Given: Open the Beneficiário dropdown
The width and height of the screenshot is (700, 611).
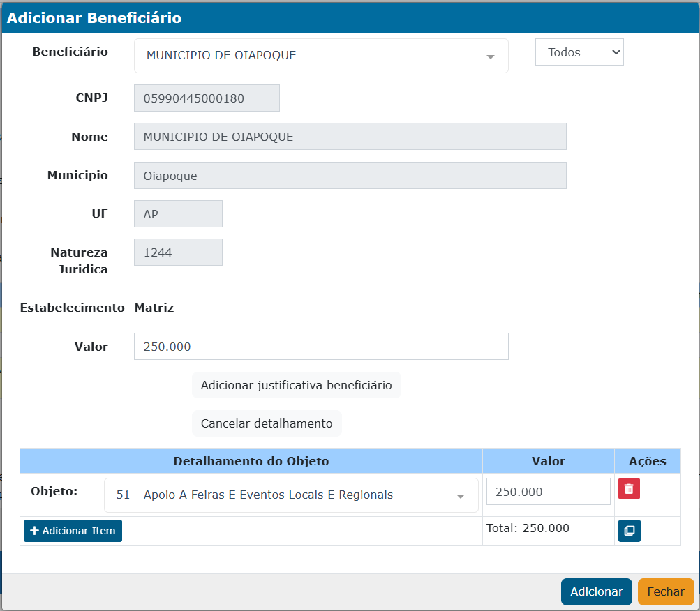Looking at the screenshot, I should click(321, 56).
